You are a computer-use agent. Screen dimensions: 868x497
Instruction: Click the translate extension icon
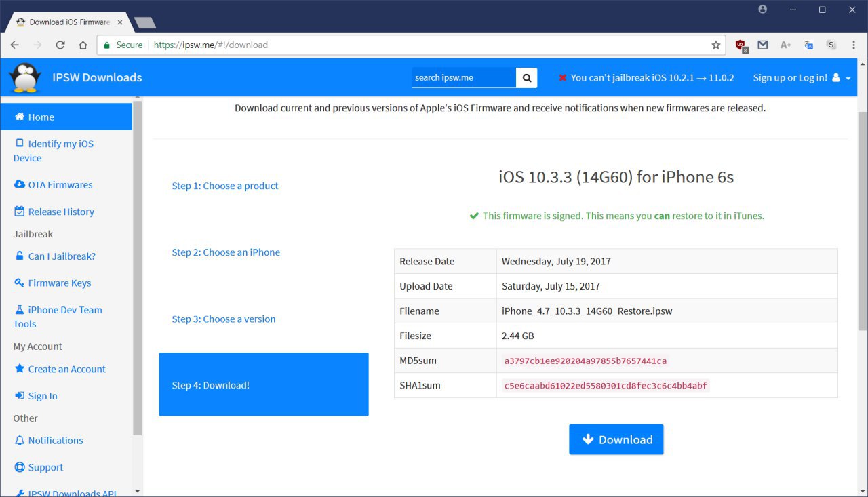(x=808, y=45)
